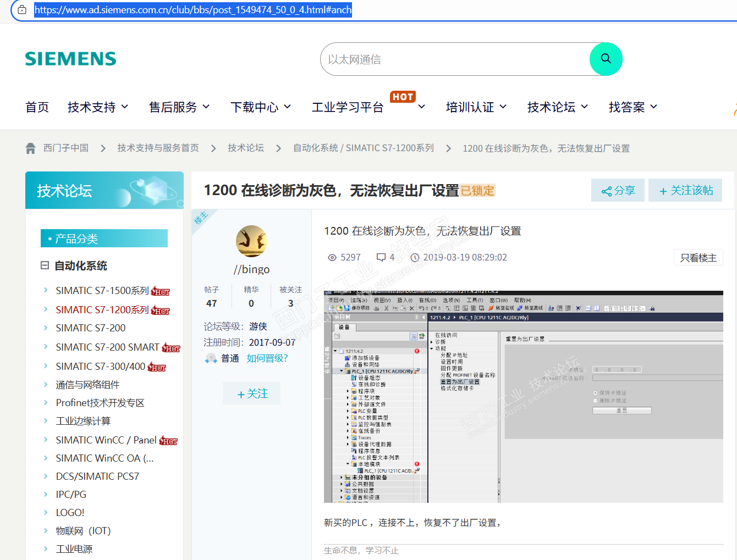
Task: Open the 工业电源 forum category
Action: pyautogui.click(x=74, y=549)
